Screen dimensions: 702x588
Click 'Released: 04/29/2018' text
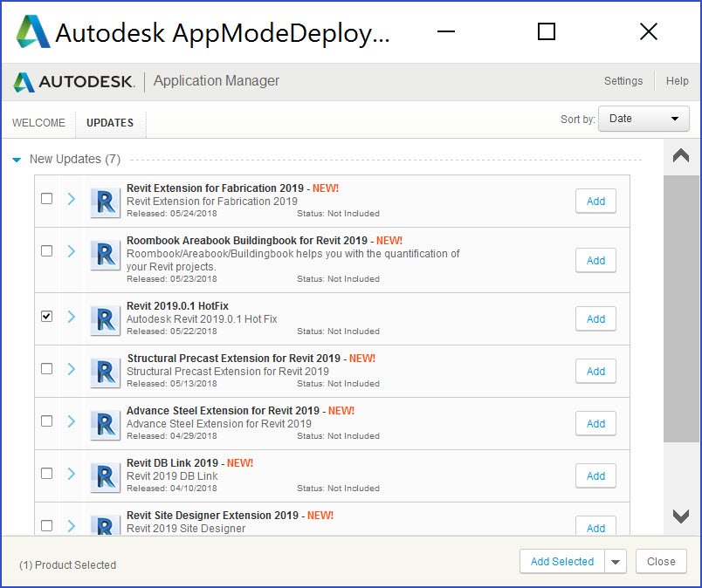pos(172,436)
